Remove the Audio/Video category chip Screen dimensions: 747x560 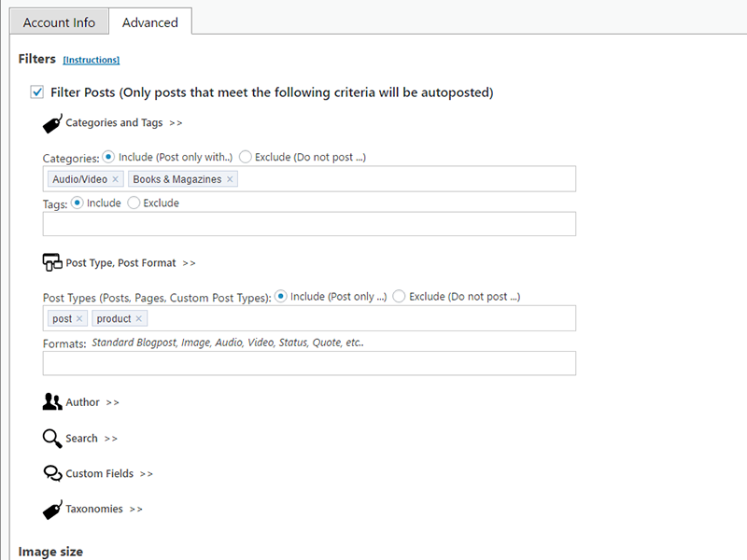[116, 179]
